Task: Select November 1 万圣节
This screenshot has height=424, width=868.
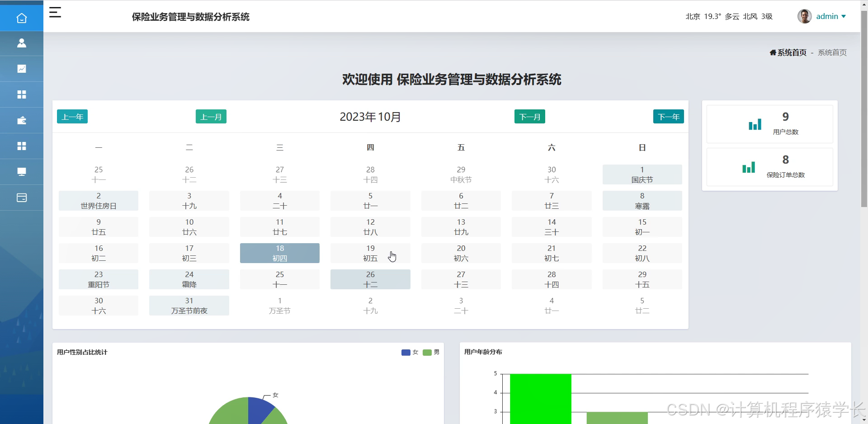Action: pos(280,306)
